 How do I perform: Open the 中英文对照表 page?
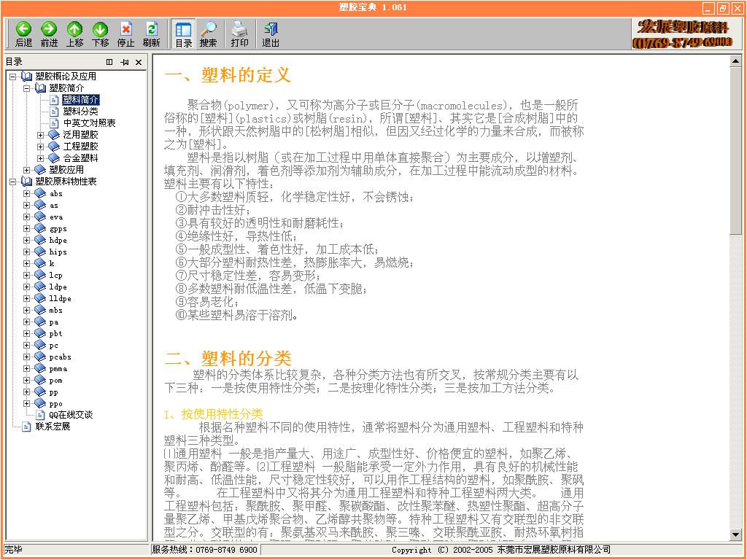point(89,122)
